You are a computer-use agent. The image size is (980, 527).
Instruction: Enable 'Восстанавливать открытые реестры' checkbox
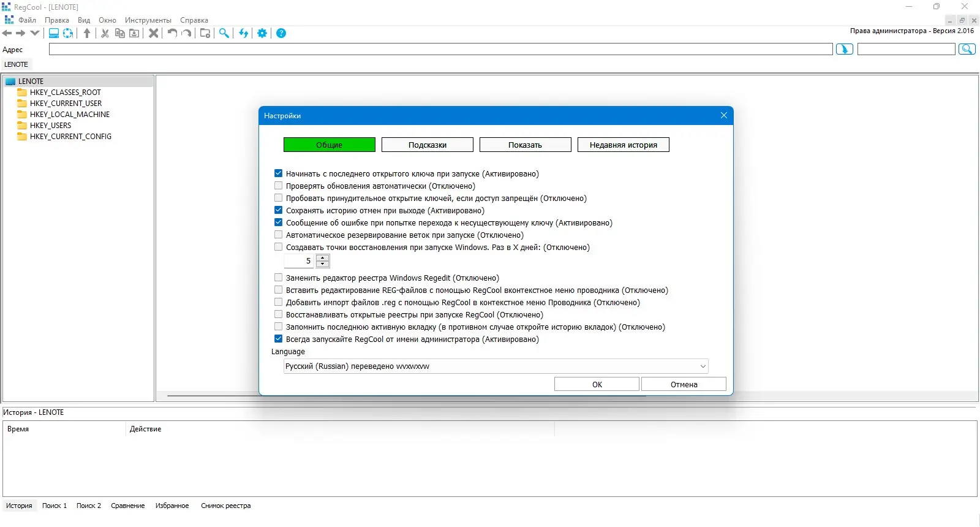(279, 314)
